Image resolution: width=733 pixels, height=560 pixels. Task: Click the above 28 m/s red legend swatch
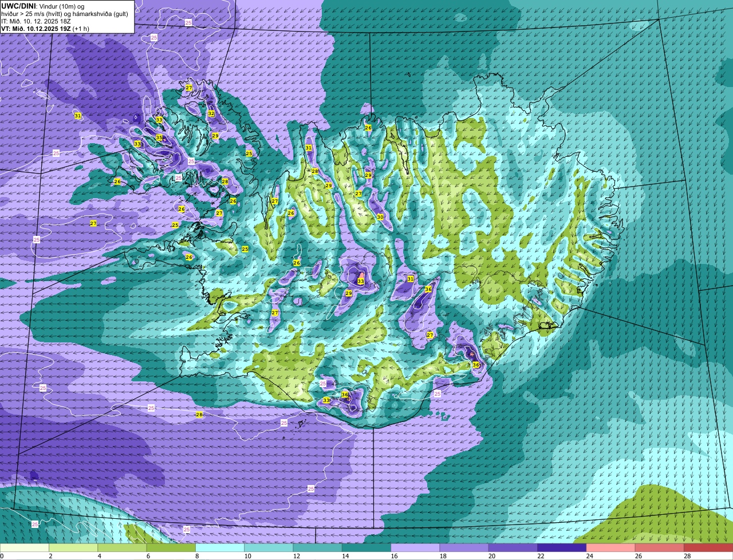(709, 548)
